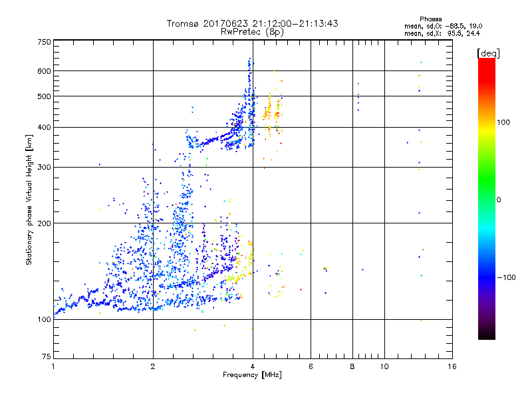This screenshot has width=532, height=399.
Task: Click the rainbow phase colorbar
Action: pyautogui.click(x=487, y=198)
